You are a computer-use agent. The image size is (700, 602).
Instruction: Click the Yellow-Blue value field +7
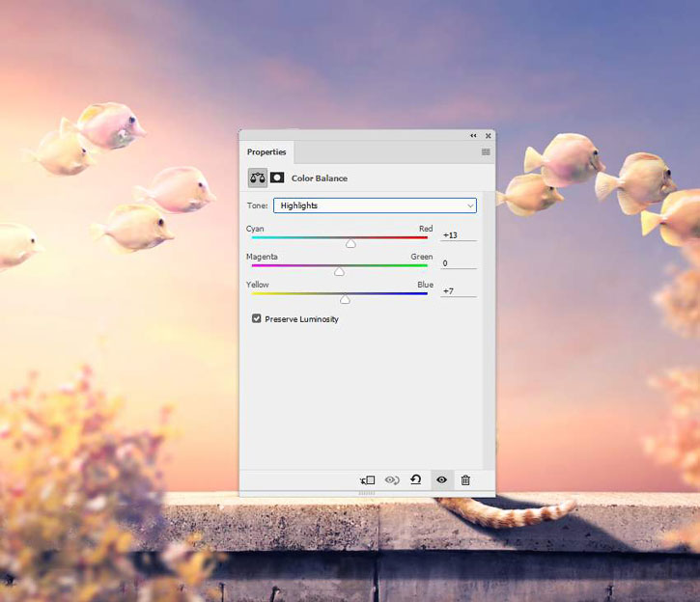tap(459, 290)
